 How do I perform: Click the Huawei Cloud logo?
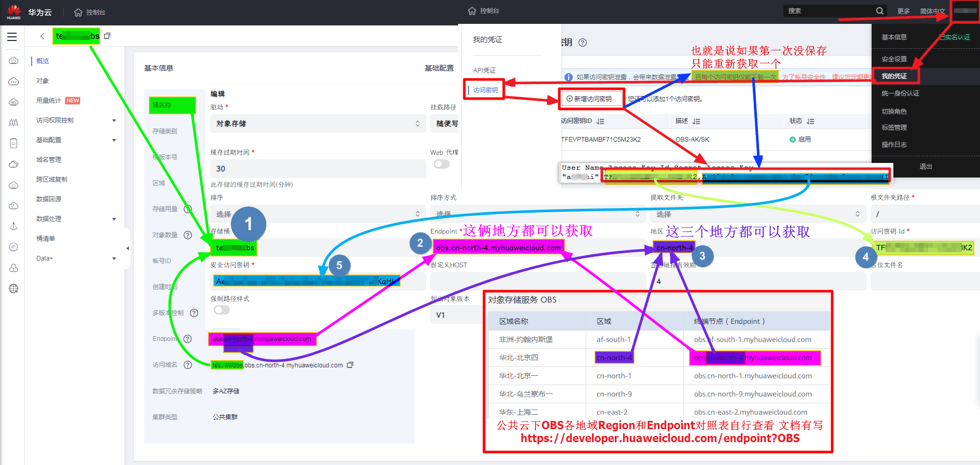click(14, 12)
